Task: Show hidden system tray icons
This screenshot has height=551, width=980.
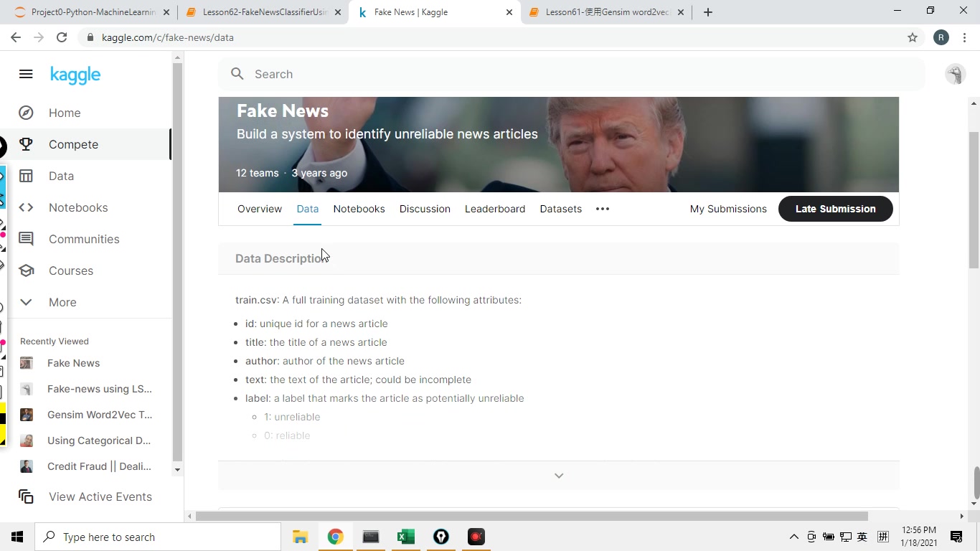Action: click(x=793, y=537)
